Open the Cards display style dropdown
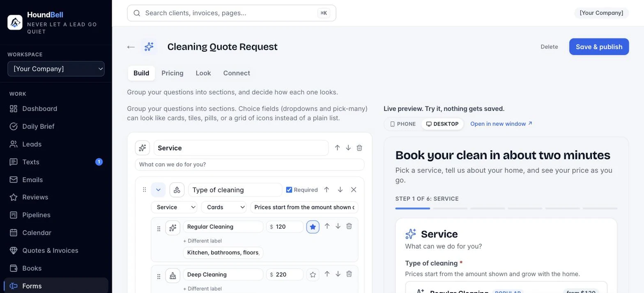The height and width of the screenshot is (293, 644). pos(224,207)
